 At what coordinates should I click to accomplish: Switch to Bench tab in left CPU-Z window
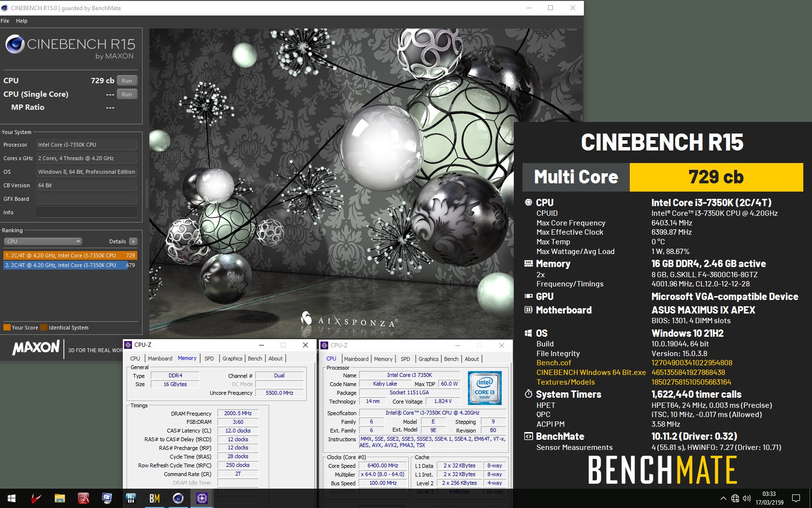point(255,359)
